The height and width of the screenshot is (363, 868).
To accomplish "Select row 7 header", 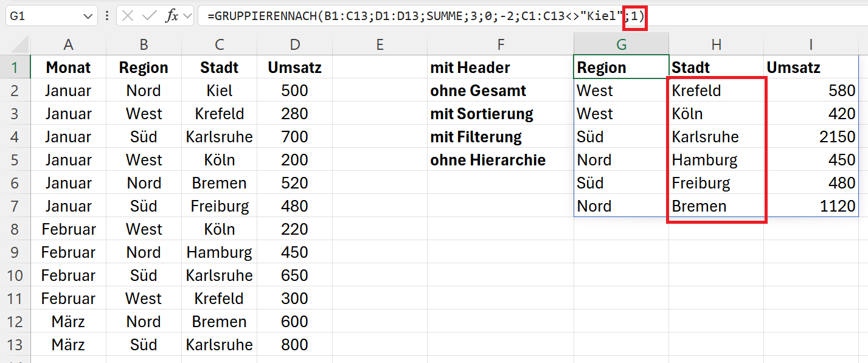I will [x=15, y=206].
